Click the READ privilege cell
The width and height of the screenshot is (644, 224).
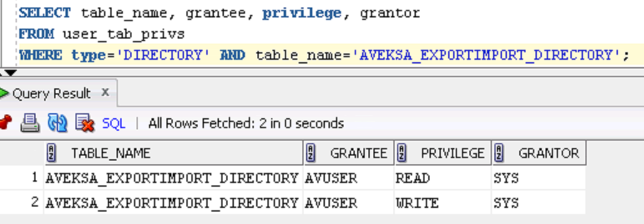coord(443,178)
